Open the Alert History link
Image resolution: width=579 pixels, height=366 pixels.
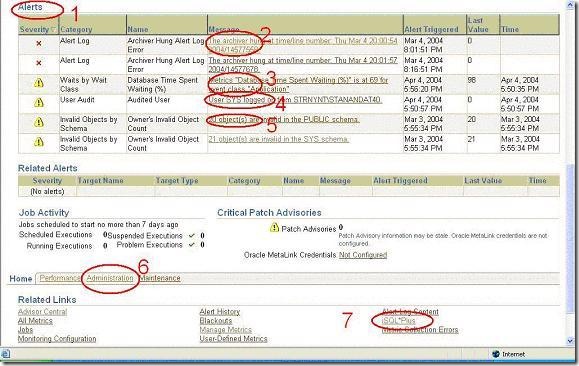220,312
